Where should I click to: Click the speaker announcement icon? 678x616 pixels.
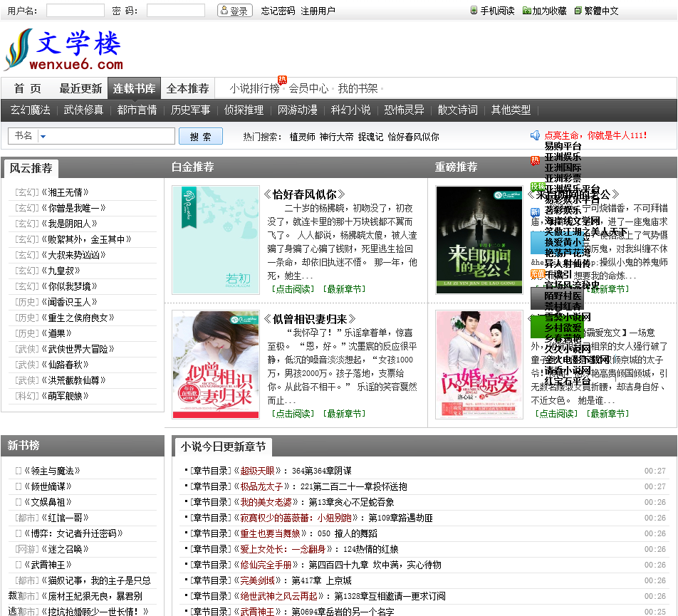tap(536, 135)
